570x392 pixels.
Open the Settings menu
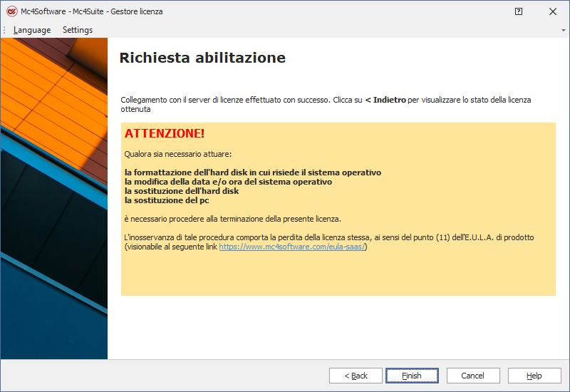coord(78,30)
